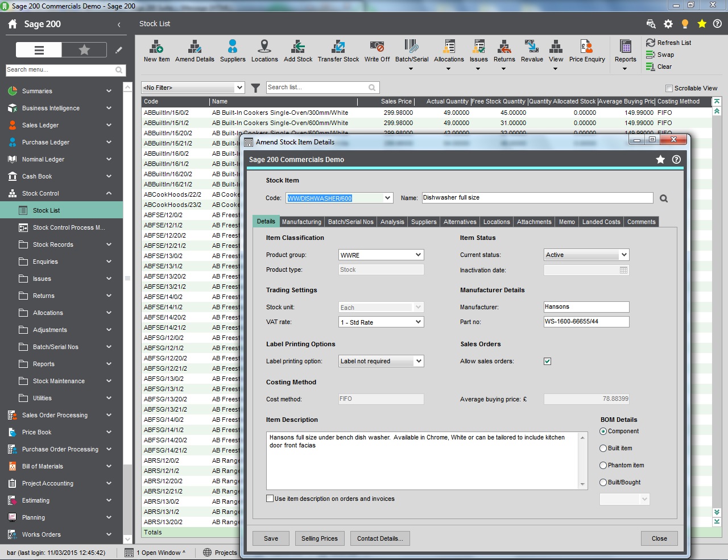The height and width of the screenshot is (560, 728).
Task: Create a New Item from the toolbar
Action: point(156,51)
